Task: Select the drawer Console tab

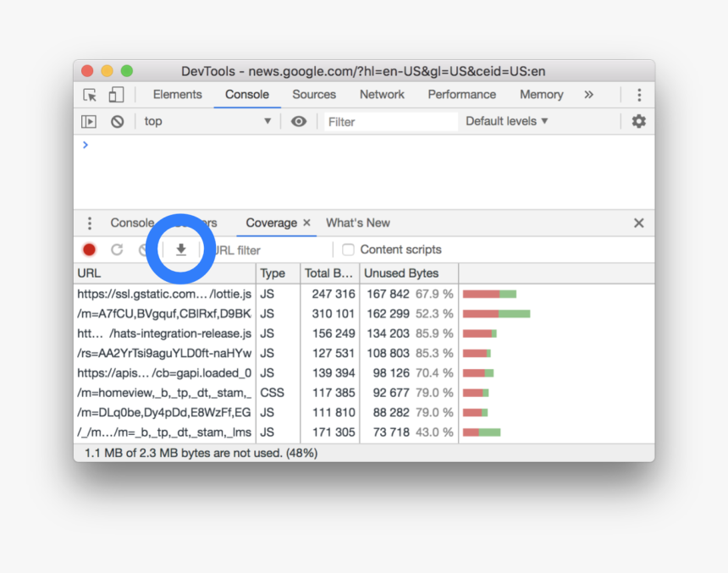Action: tap(132, 223)
